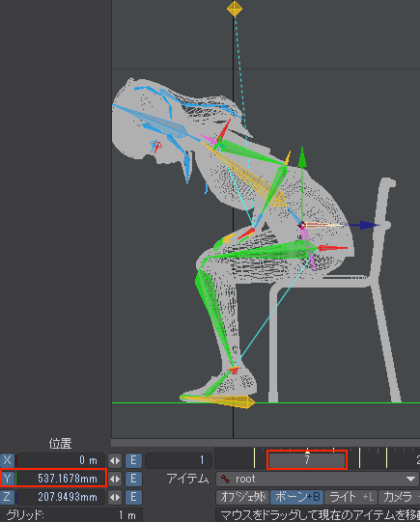Click the X position arrow stepper
420x522 pixels.
(115, 460)
